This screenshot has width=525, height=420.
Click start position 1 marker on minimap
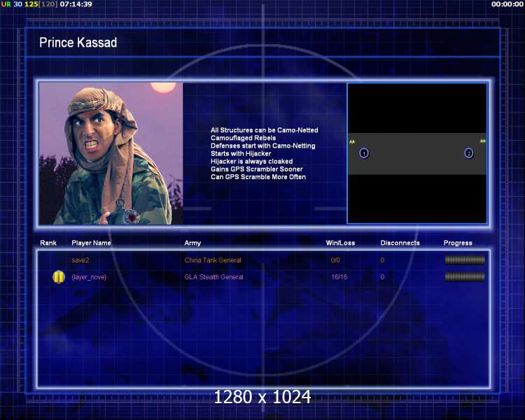tap(364, 153)
